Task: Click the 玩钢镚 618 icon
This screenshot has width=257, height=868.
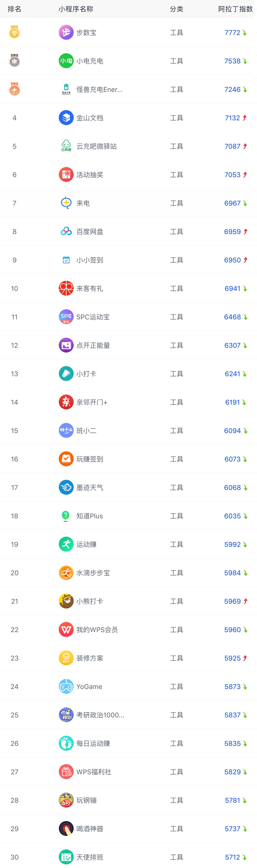Action: pos(66,800)
